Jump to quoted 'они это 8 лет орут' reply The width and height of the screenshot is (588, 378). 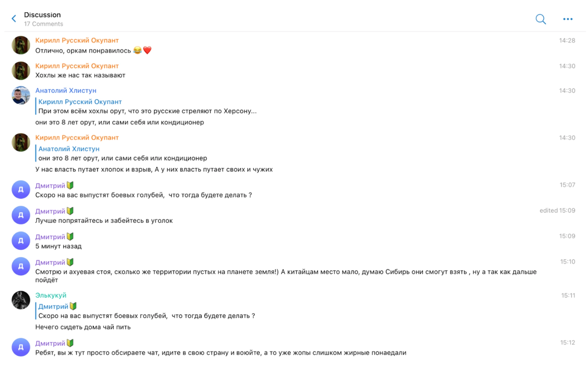tap(123, 153)
